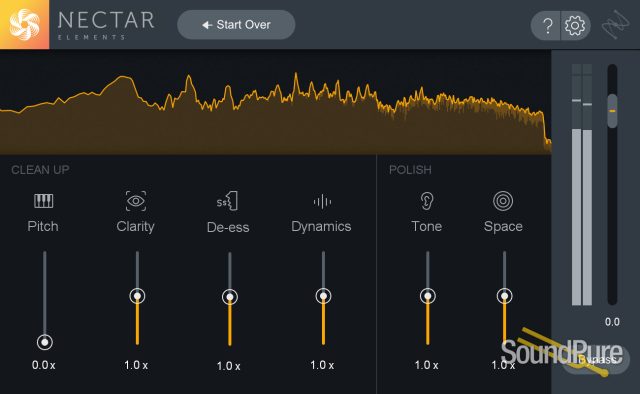Click the Pitch 0.0x value

pyautogui.click(x=44, y=365)
